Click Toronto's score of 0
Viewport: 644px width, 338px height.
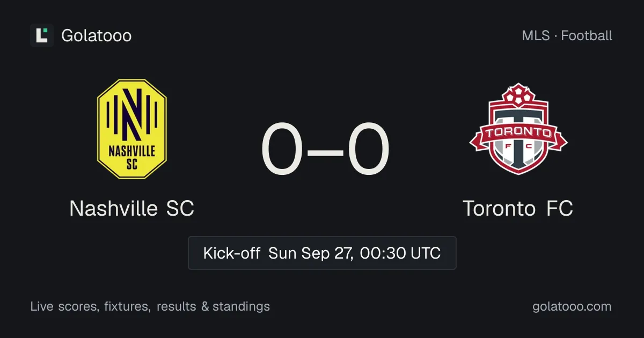pyautogui.click(x=368, y=150)
